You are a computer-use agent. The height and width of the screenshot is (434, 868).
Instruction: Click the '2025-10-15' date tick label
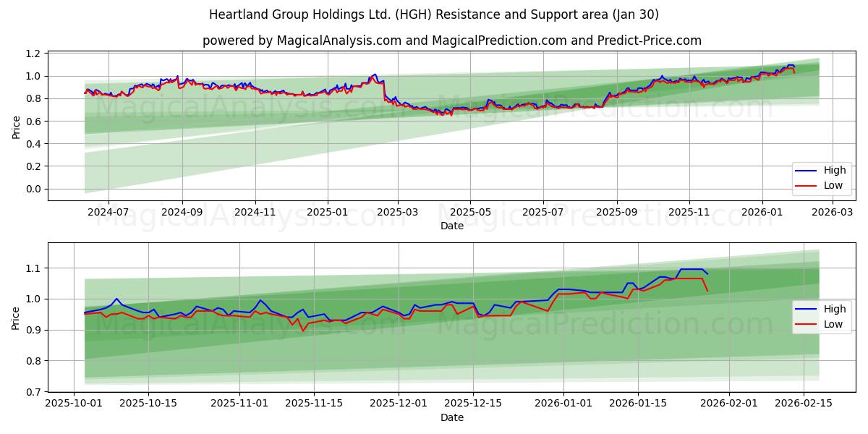coord(148,404)
